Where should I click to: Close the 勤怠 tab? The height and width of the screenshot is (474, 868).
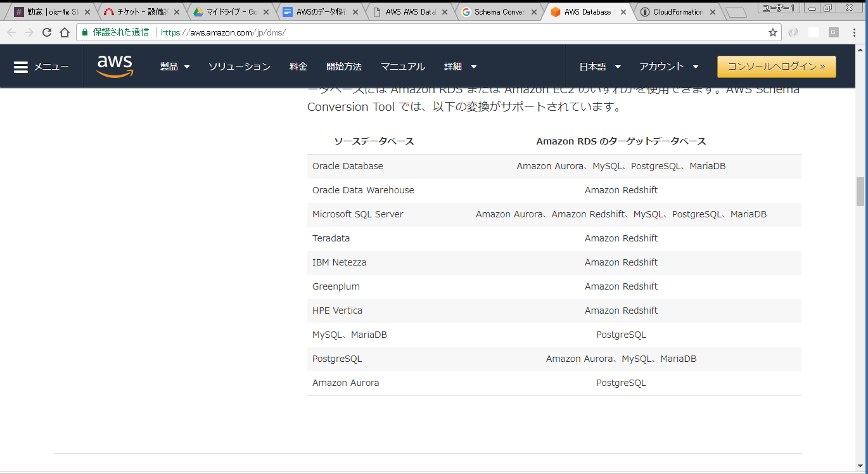point(87,12)
